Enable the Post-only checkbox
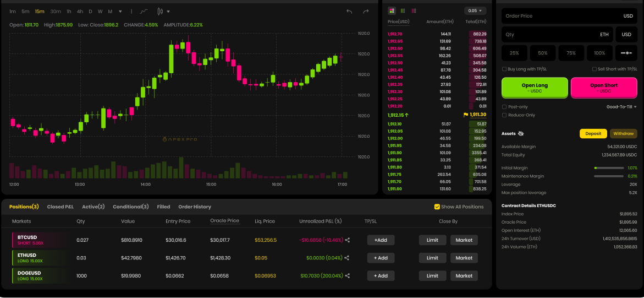 [x=504, y=107]
